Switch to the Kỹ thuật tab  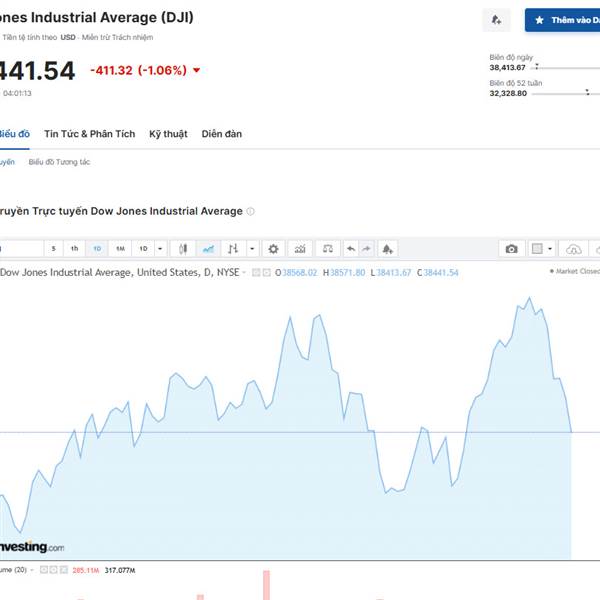click(x=168, y=134)
